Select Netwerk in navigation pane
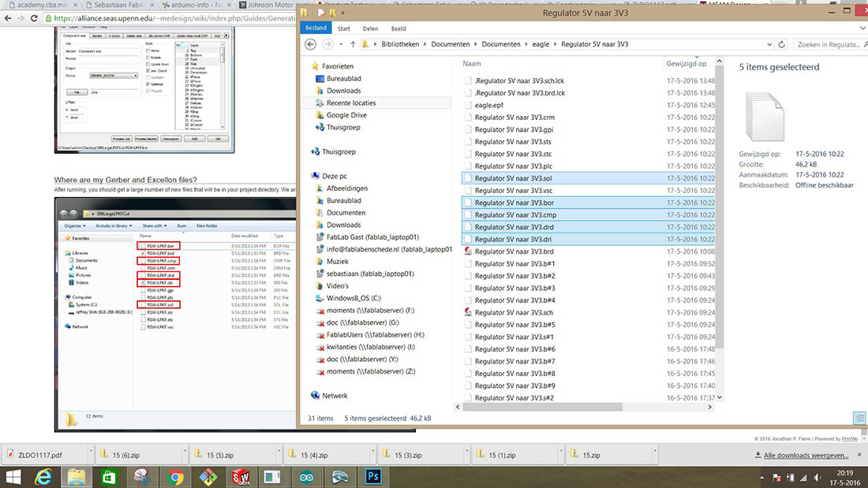868x488 pixels. pyautogui.click(x=335, y=396)
